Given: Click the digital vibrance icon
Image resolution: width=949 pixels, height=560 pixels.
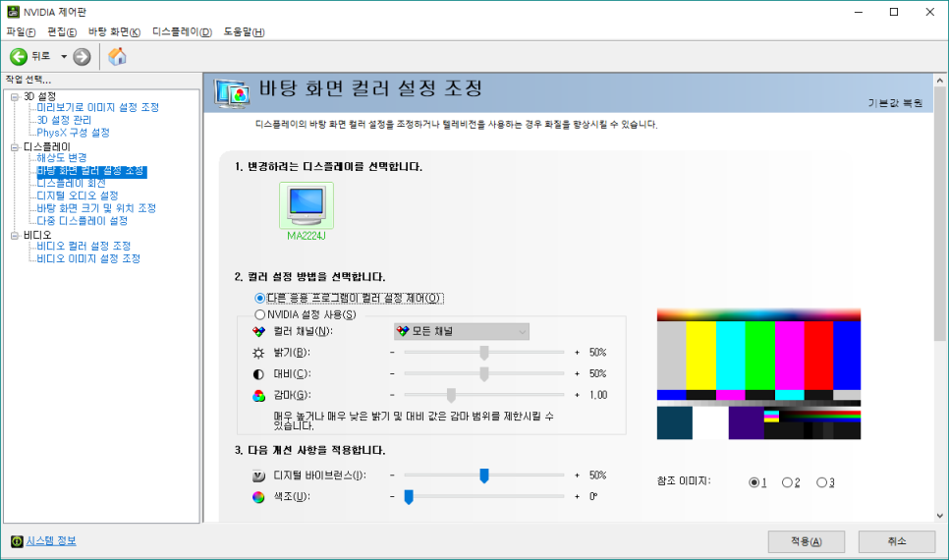Looking at the screenshot, I should (x=258, y=476).
